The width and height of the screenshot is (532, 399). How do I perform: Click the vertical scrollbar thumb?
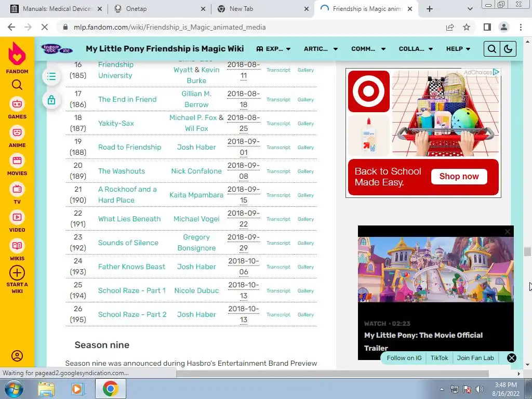(527, 252)
